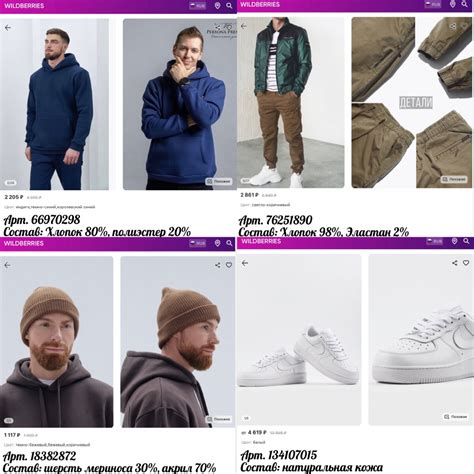The width and height of the screenshot is (474, 474).
Task: Open the green jacket outfit photo
Action: coord(291,102)
